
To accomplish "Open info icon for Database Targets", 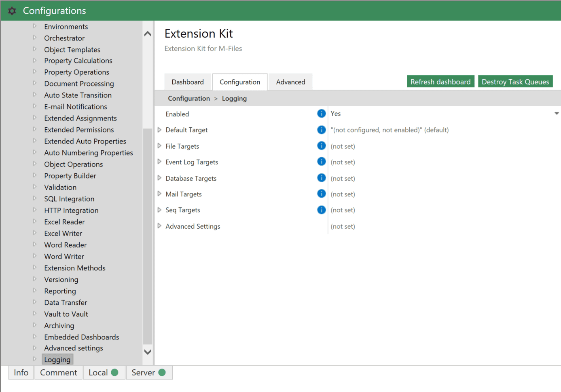I will 322,178.
